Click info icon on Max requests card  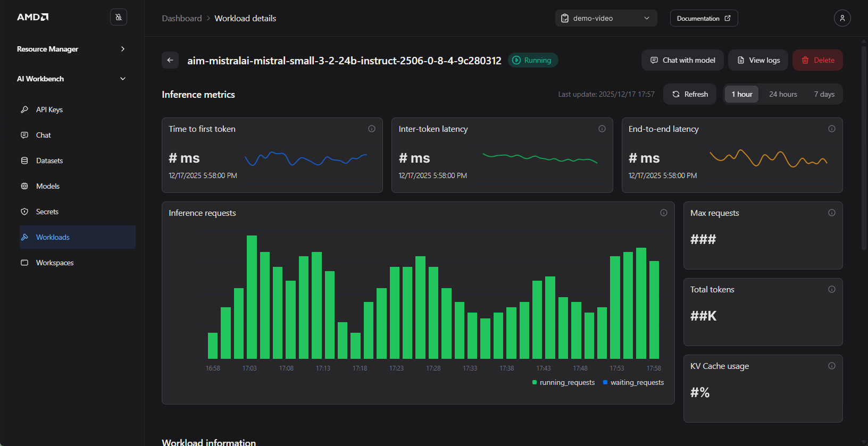pyautogui.click(x=832, y=213)
